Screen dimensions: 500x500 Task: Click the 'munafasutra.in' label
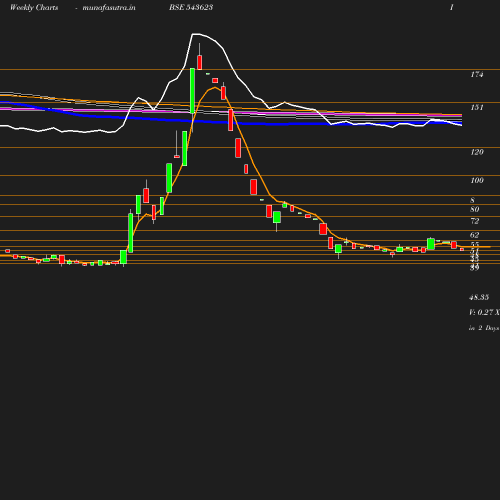pyautogui.click(x=109, y=8)
